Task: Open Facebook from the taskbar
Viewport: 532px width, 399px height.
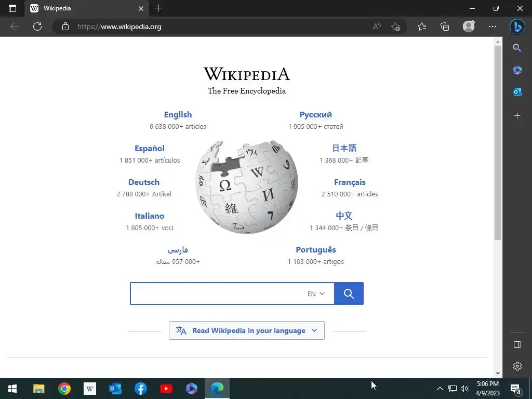Action: pyautogui.click(x=140, y=389)
